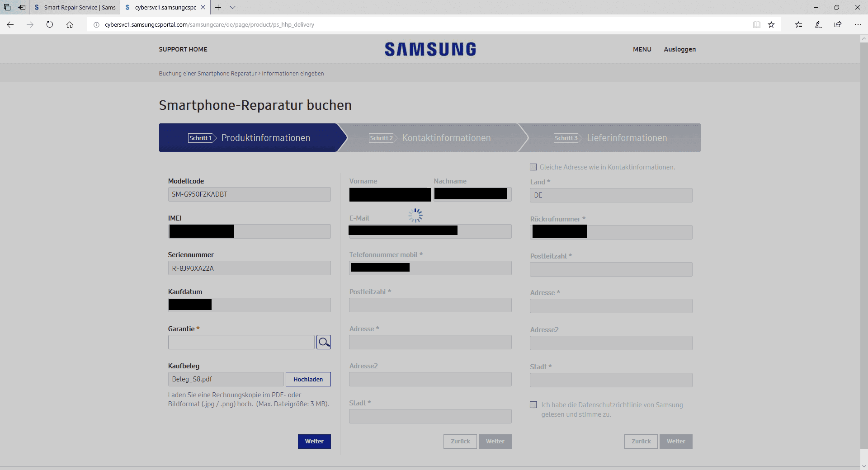The width and height of the screenshot is (868, 470).
Task: Add page to favorites star icon
Action: (771, 24)
